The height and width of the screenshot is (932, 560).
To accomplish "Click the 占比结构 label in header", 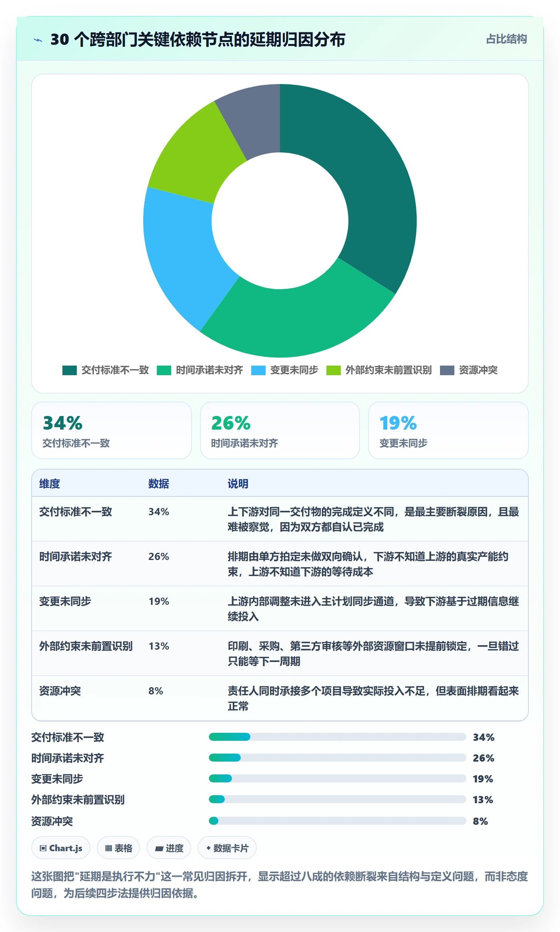I will point(506,39).
